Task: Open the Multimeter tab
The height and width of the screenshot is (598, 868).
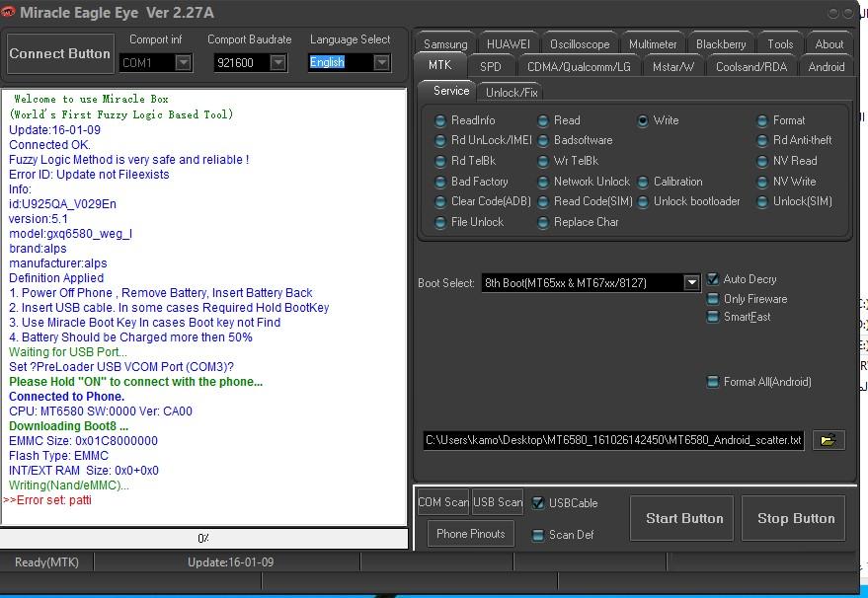Action: (x=653, y=44)
